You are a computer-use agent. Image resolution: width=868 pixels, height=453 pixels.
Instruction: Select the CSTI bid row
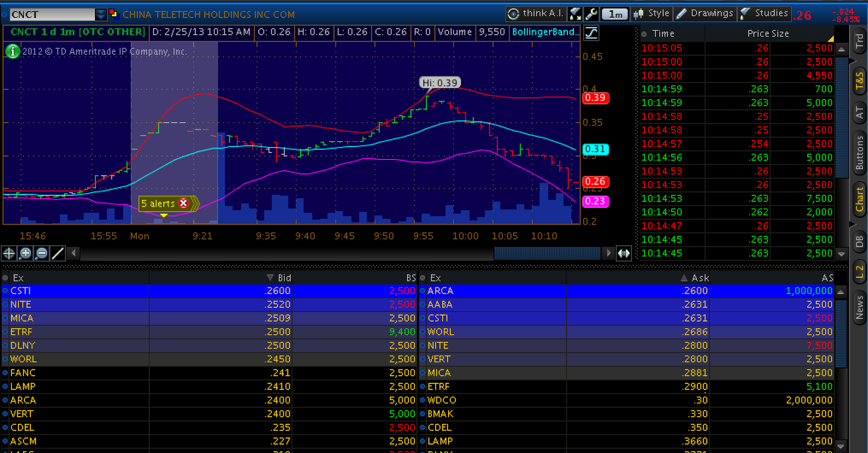point(209,291)
